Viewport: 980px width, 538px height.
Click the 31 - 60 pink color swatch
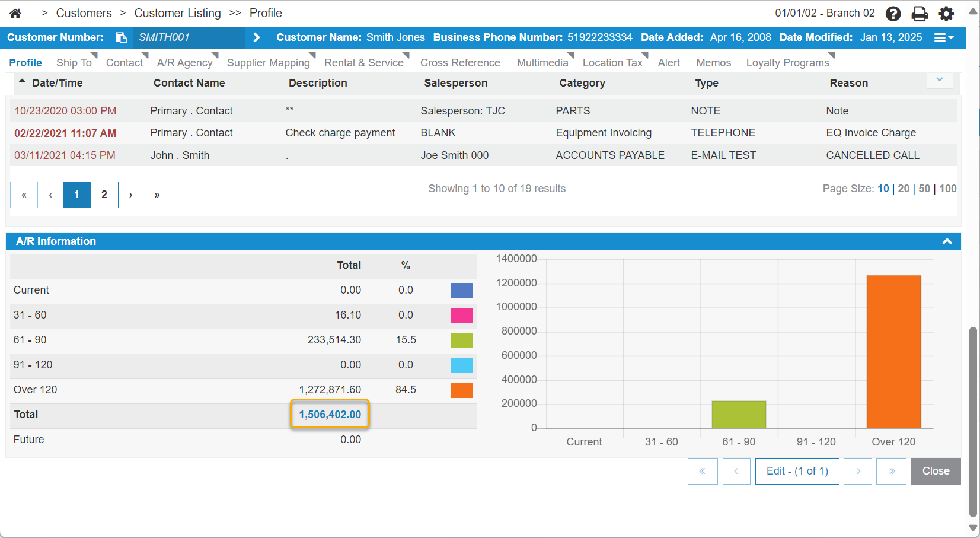click(462, 315)
